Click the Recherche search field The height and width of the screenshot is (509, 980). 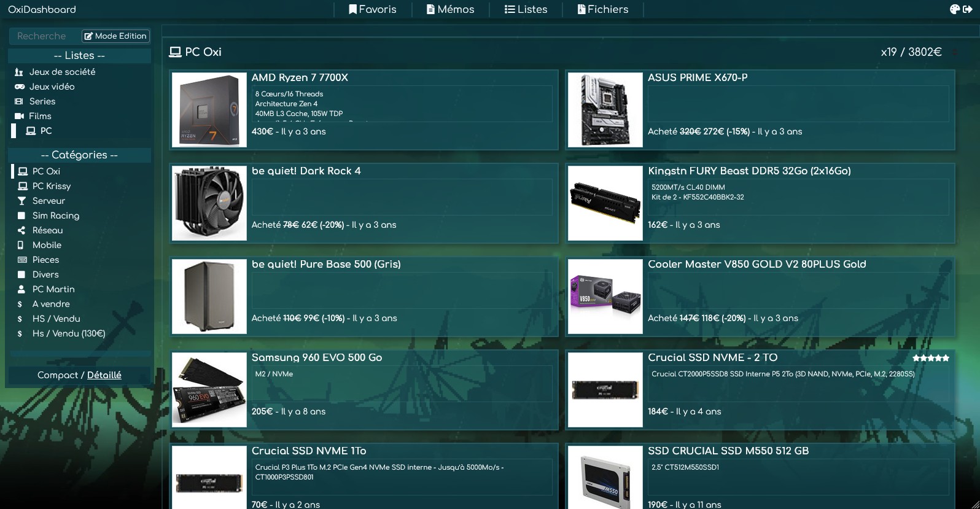[45, 36]
